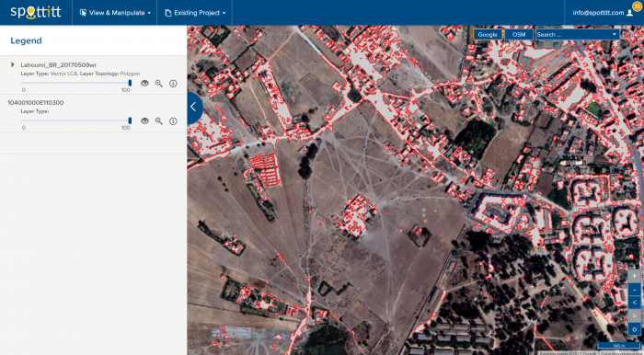Collapse the Legend side panel

(x=194, y=108)
